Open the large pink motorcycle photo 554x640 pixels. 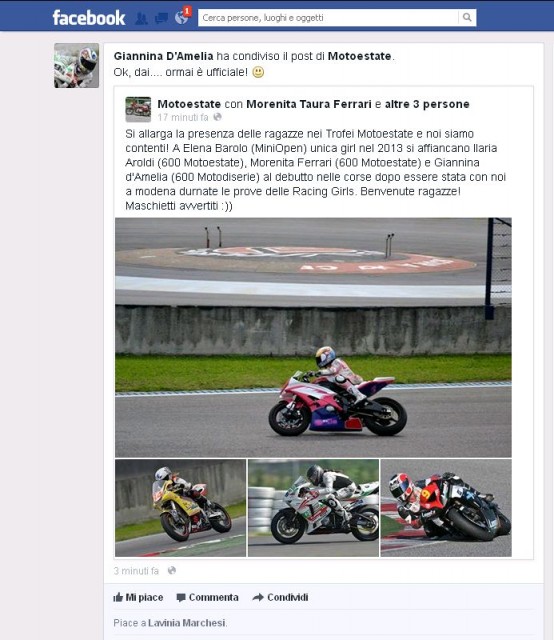[313, 337]
